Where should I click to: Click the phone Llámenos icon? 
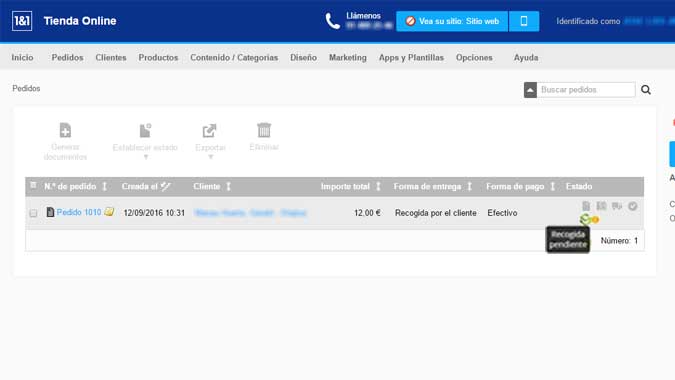[x=332, y=21]
